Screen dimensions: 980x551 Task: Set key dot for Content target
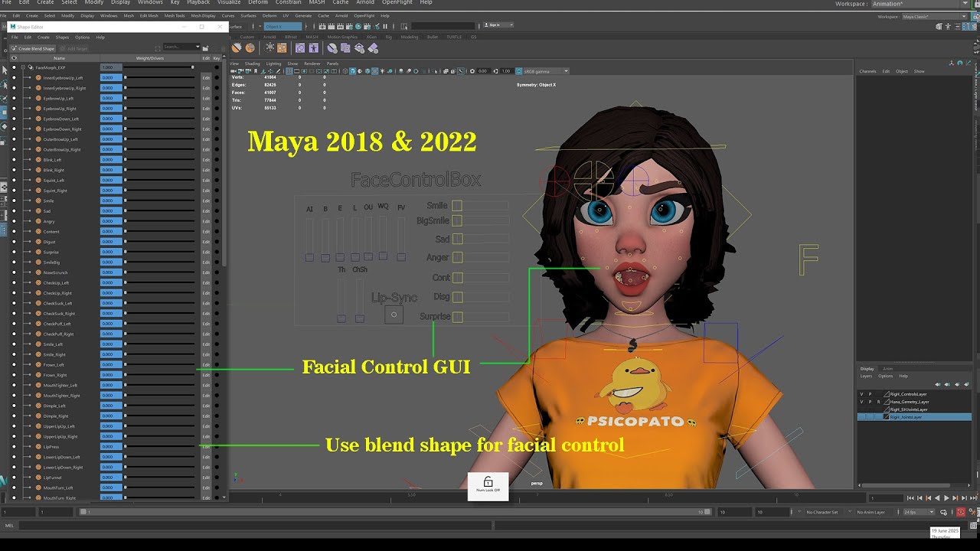click(217, 231)
